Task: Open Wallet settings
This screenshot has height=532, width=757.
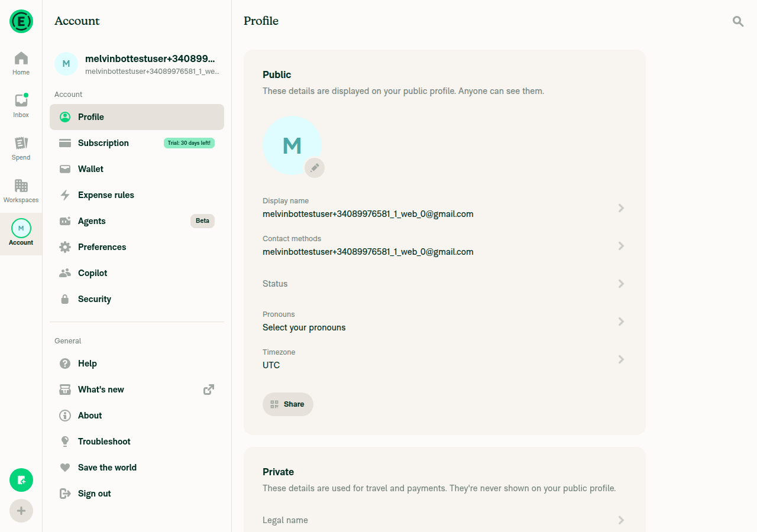Action: tap(137, 169)
